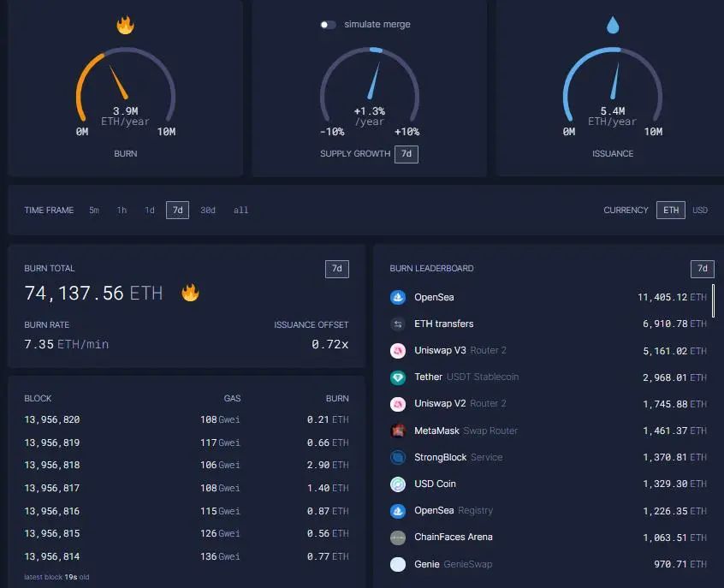Click the Uniswap V3 unicorn icon

pos(398,351)
